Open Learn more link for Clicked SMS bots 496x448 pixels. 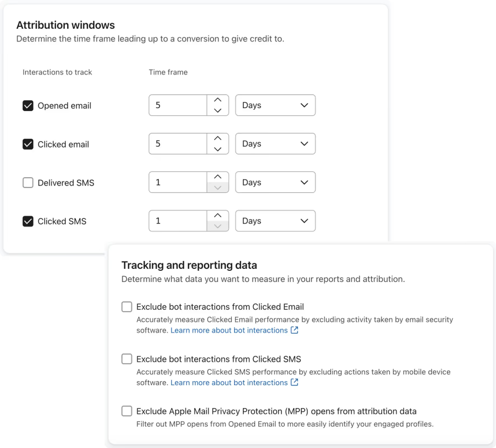229,383
